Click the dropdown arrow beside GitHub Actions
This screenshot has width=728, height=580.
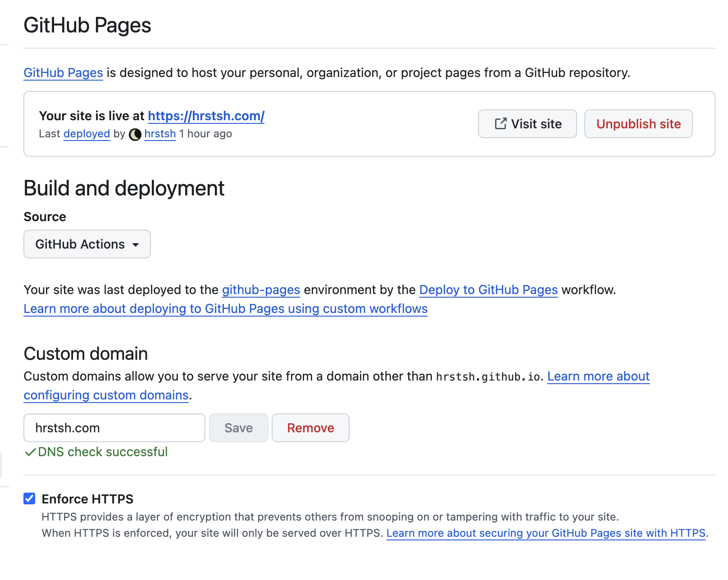tap(135, 245)
